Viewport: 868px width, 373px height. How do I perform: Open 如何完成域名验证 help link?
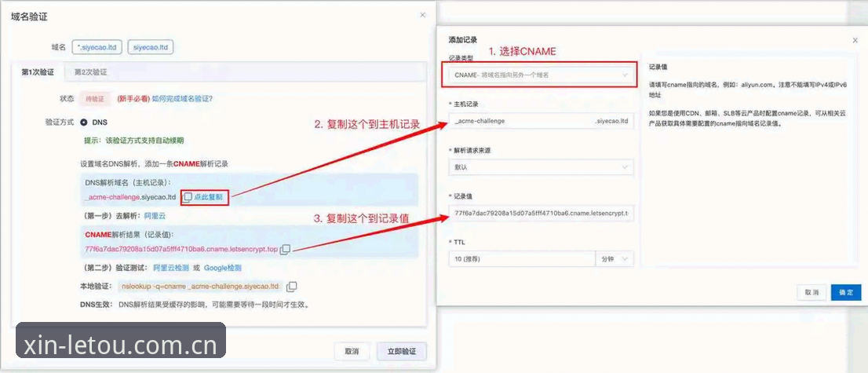183,99
